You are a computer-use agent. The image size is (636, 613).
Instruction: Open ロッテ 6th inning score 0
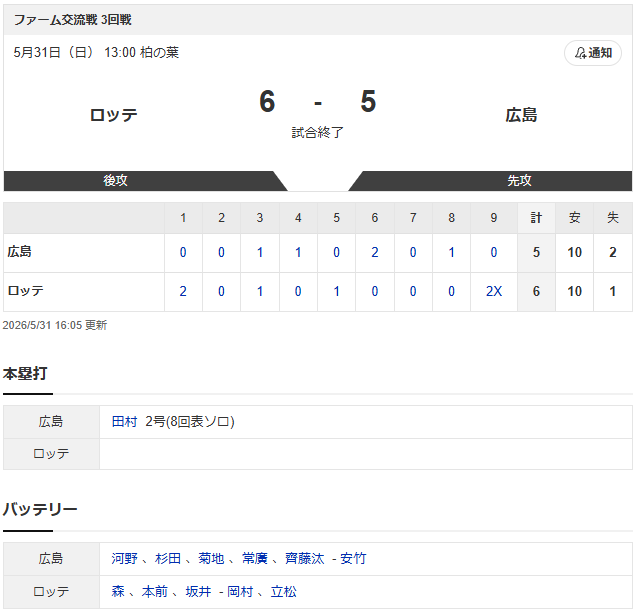click(374, 291)
